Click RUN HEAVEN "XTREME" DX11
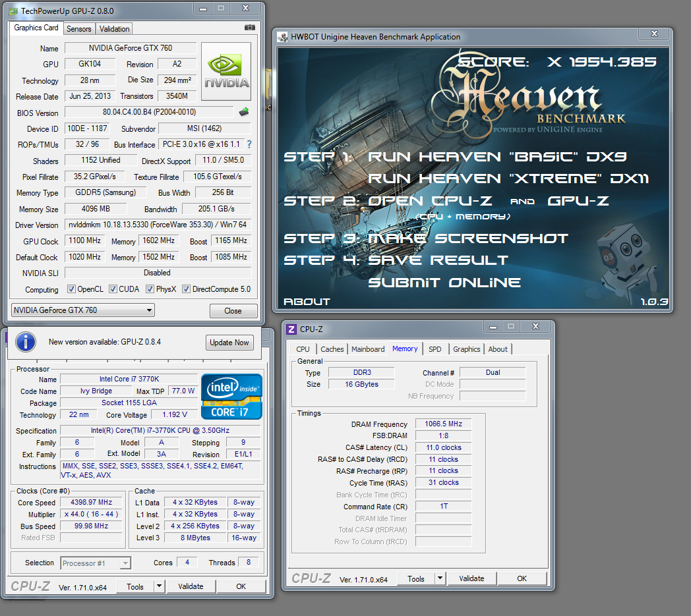691x616 pixels. 508,179
